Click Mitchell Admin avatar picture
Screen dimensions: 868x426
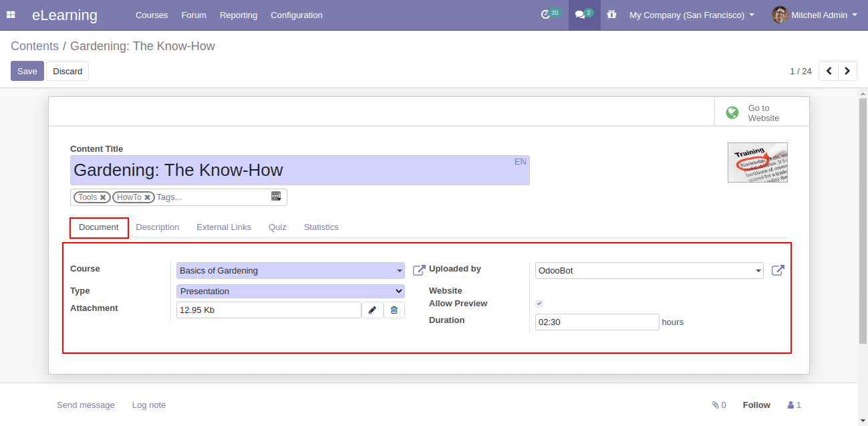(780, 15)
